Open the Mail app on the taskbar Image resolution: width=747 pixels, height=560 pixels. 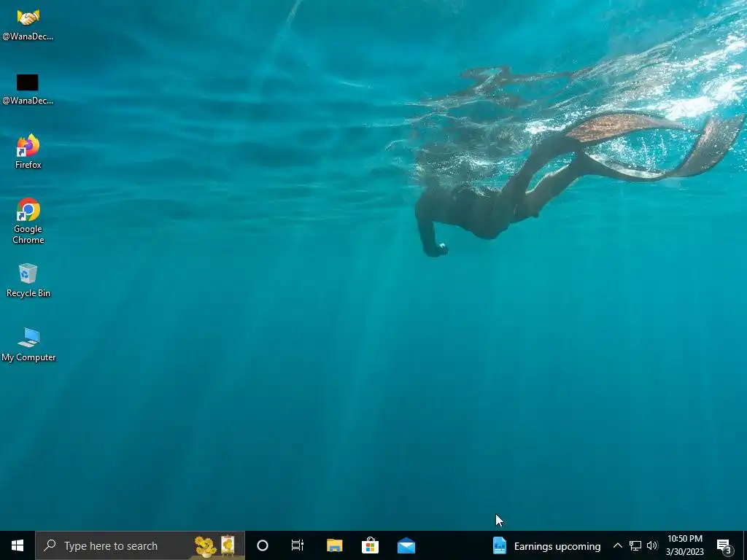pos(406,545)
